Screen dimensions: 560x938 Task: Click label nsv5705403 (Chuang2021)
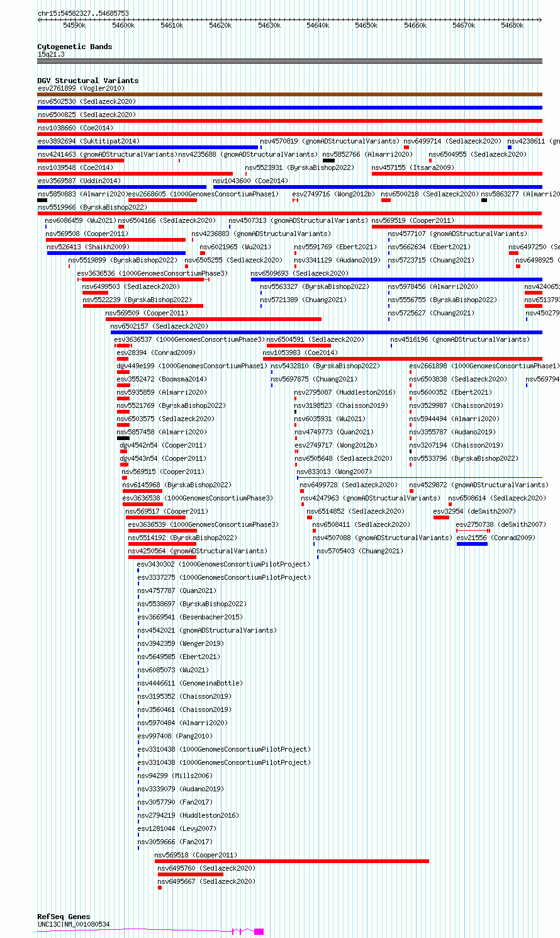(x=360, y=551)
